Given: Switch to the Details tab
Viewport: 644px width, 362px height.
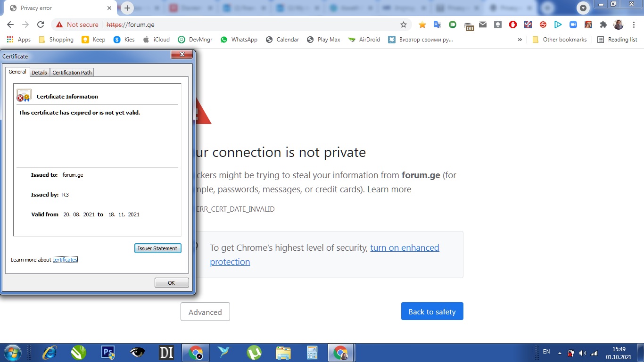Looking at the screenshot, I should click(39, 72).
